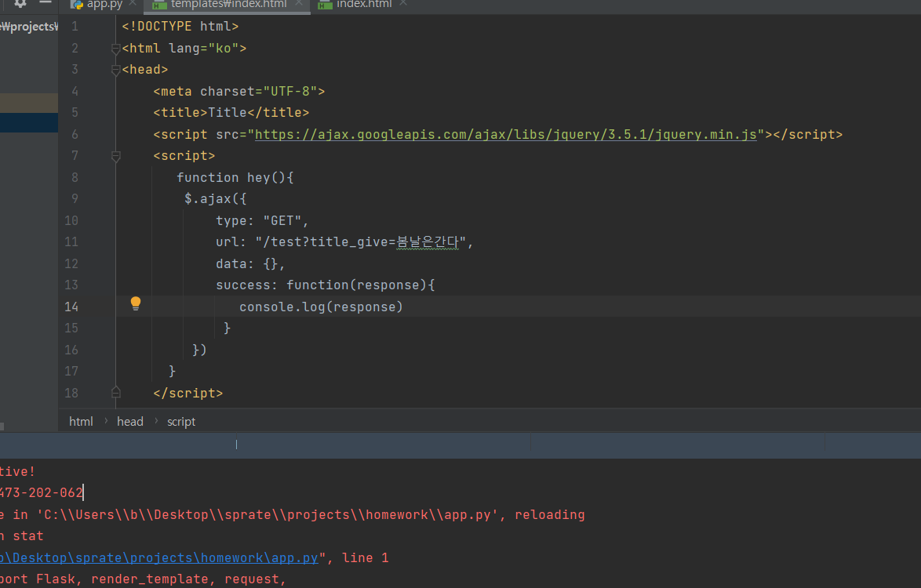Click the \projects\ path in project panel
This screenshot has width=921, height=588.
tap(29, 27)
